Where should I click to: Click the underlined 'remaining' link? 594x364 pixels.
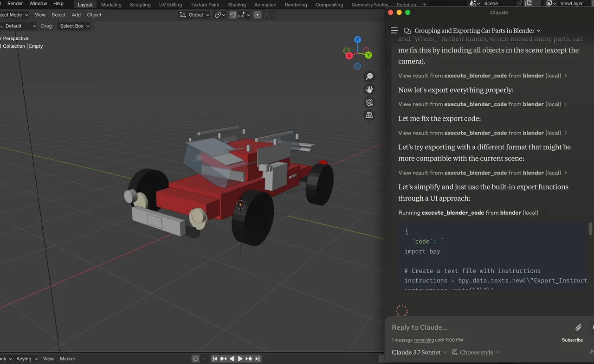(x=424, y=340)
